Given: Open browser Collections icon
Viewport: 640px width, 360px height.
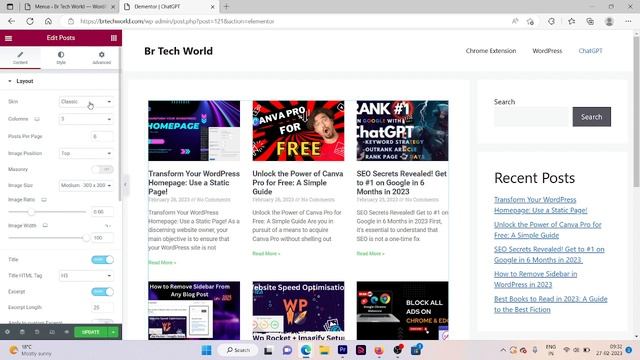Looking at the screenshot, I should click(x=590, y=21).
